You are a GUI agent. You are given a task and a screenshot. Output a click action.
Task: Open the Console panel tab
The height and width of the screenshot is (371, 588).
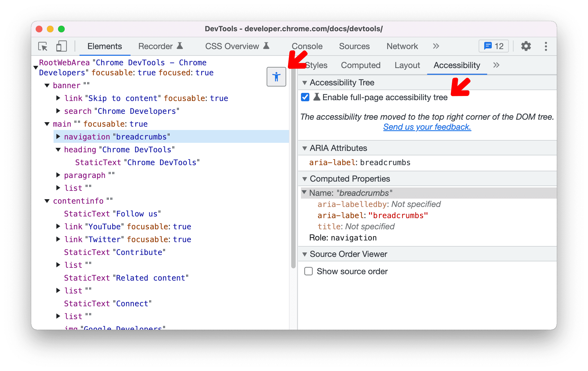coord(306,46)
